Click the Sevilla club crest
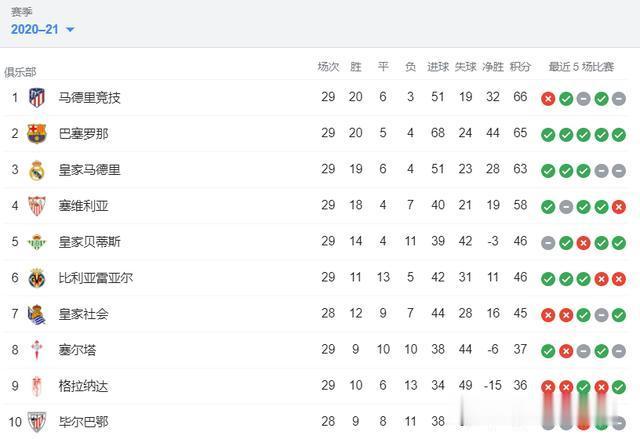The height and width of the screenshot is (439, 640). coord(37,206)
